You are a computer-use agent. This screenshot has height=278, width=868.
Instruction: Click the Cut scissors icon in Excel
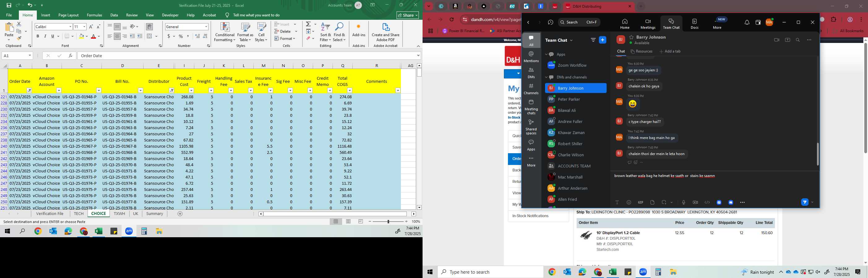pos(19,24)
